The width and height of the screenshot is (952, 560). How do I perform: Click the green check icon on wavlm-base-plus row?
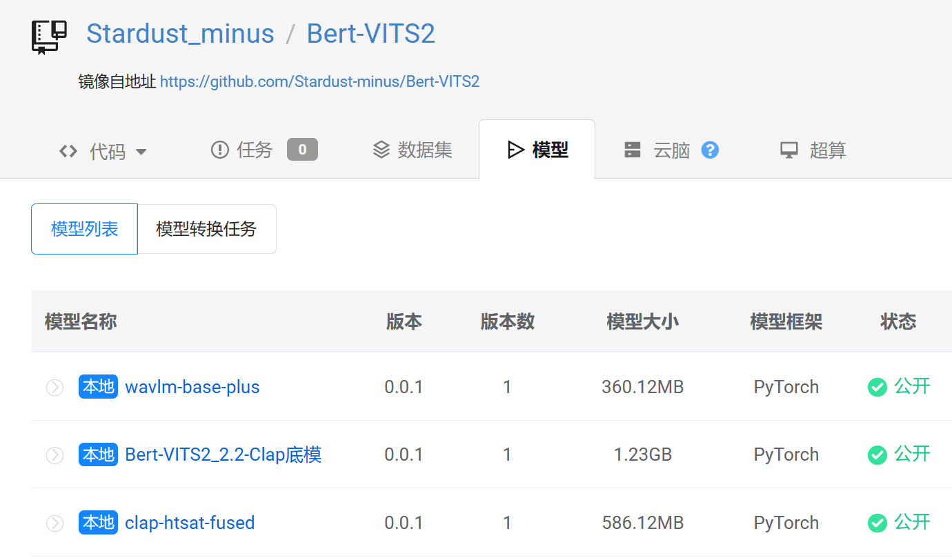click(x=877, y=387)
